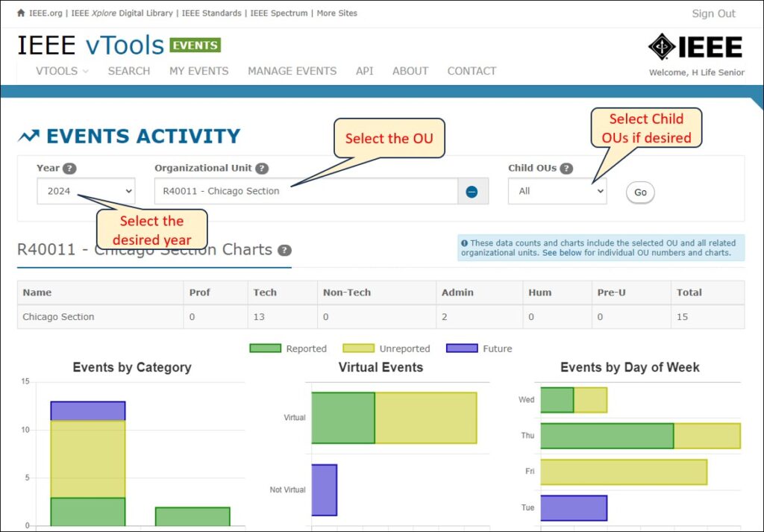Click the home icon beside IEEE.org
The height and width of the screenshot is (532, 764).
coord(21,13)
